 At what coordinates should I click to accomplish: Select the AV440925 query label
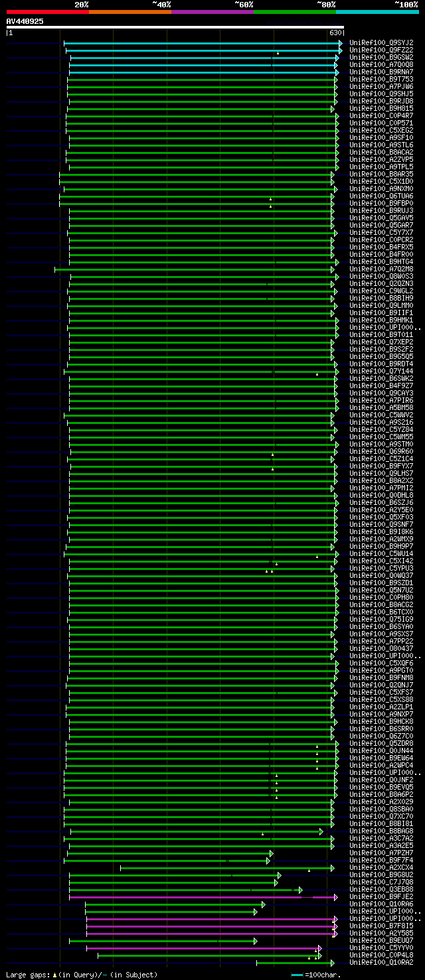tap(25, 21)
